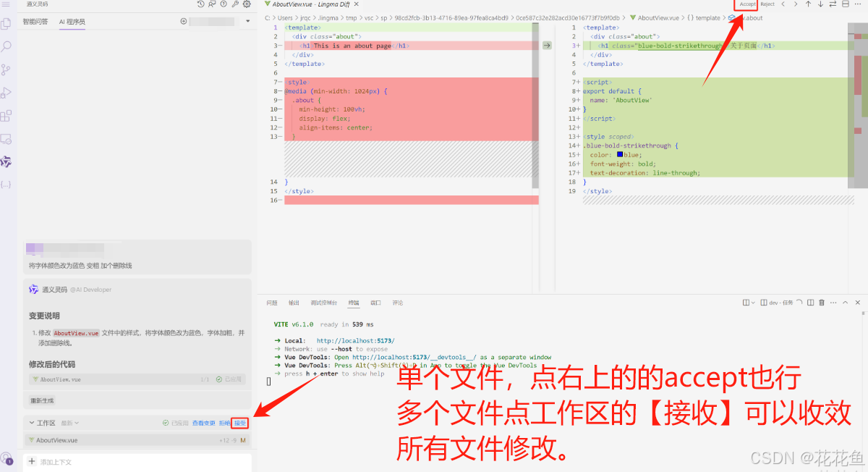Image resolution: width=868 pixels, height=472 pixels.
Task: Open the session dropdown arrow in Lingma panel
Action: (247, 22)
